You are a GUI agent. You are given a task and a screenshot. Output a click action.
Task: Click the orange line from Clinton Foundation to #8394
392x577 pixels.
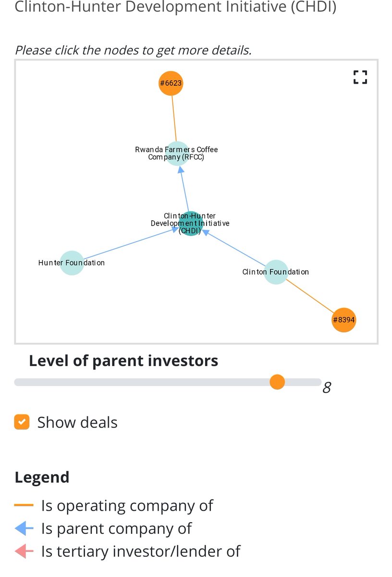click(x=310, y=296)
